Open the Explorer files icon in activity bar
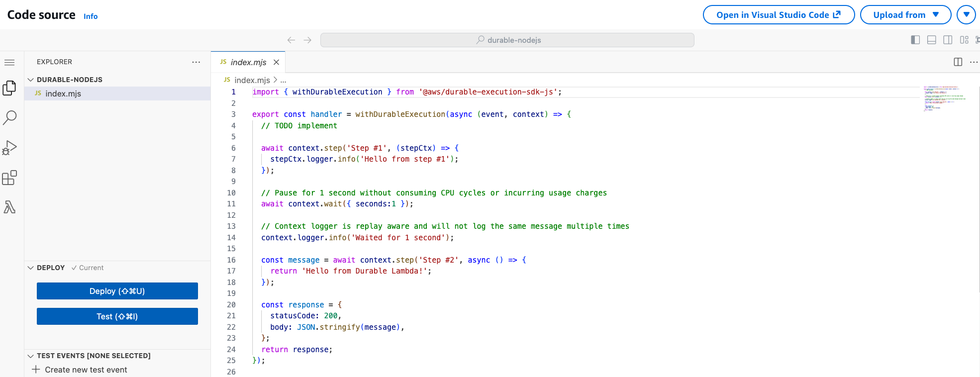 click(9, 88)
